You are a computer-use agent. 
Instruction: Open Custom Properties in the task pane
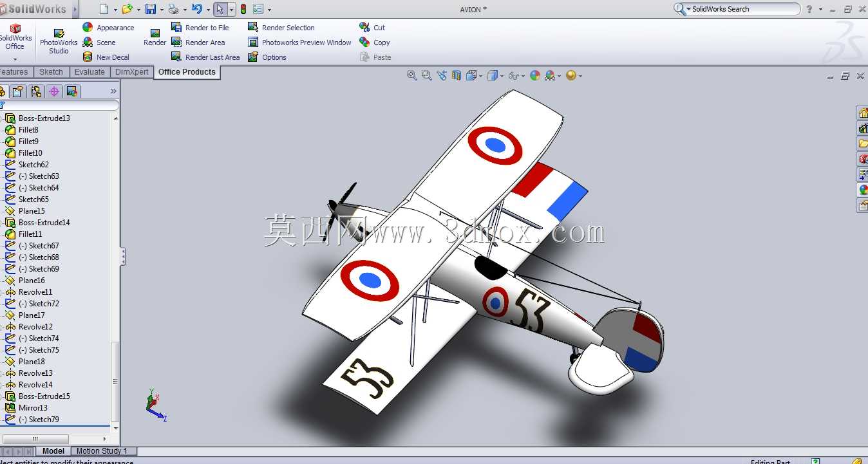point(863,205)
